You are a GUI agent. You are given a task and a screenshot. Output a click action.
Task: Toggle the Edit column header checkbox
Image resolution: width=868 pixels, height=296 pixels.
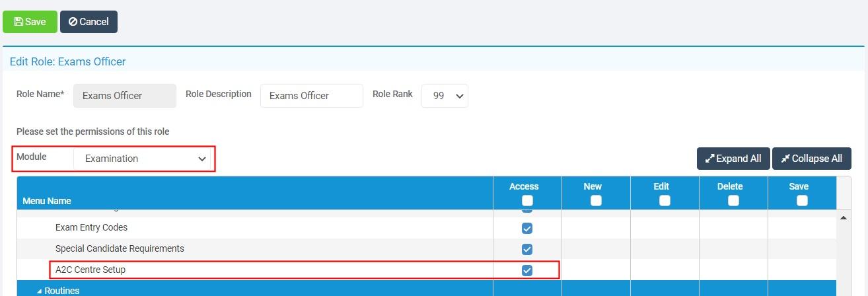(665, 201)
